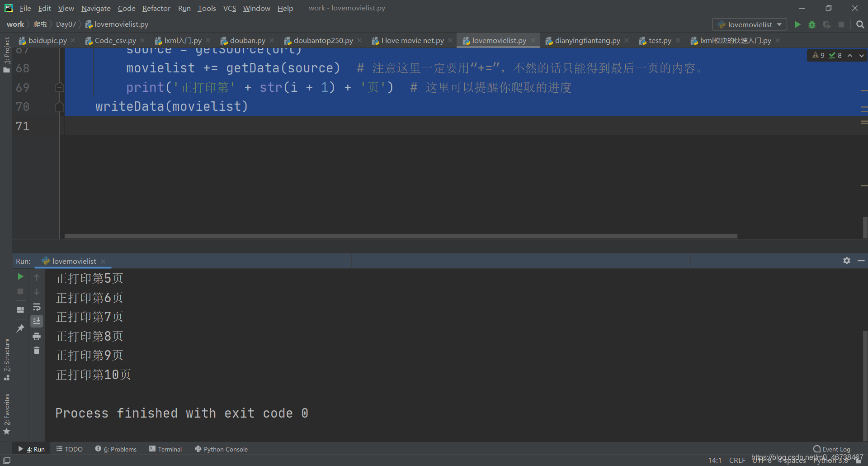Collapse the code fold at line 69
The image size is (868, 466).
59,87
